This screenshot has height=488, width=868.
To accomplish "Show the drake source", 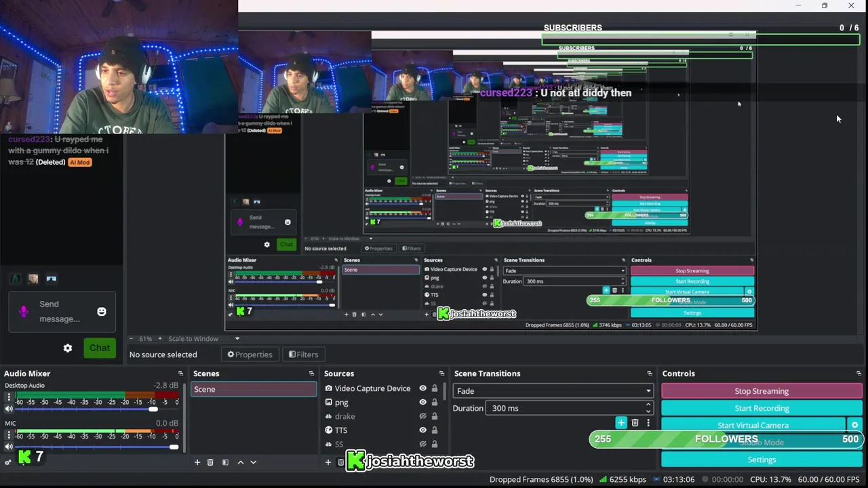I will click(x=422, y=416).
